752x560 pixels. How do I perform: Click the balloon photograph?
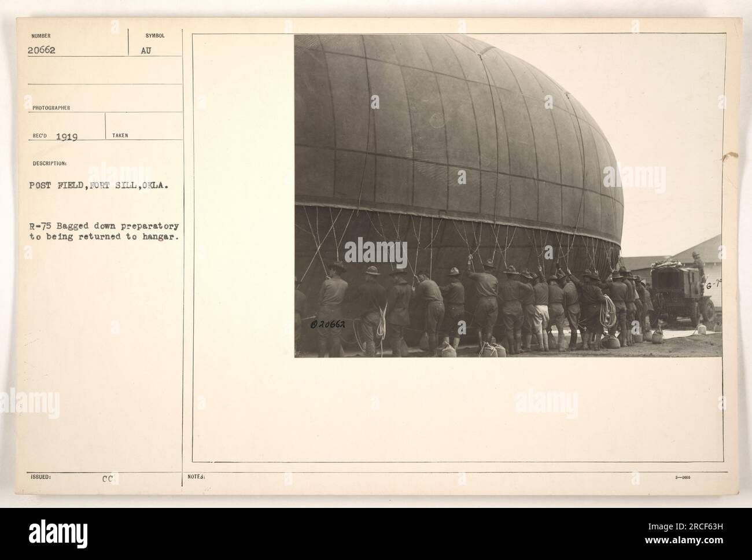point(508,196)
